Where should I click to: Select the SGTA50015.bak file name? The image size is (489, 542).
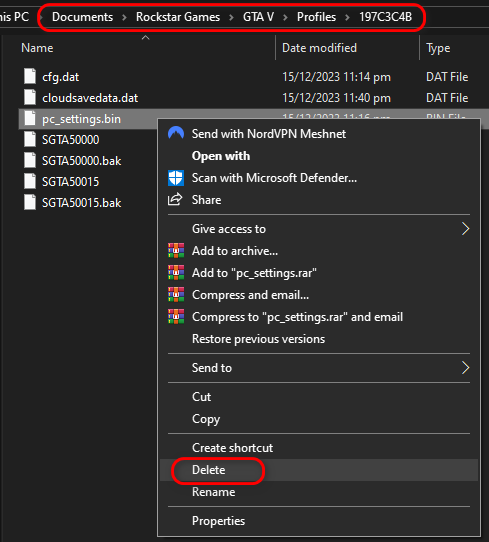pyautogui.click(x=82, y=203)
